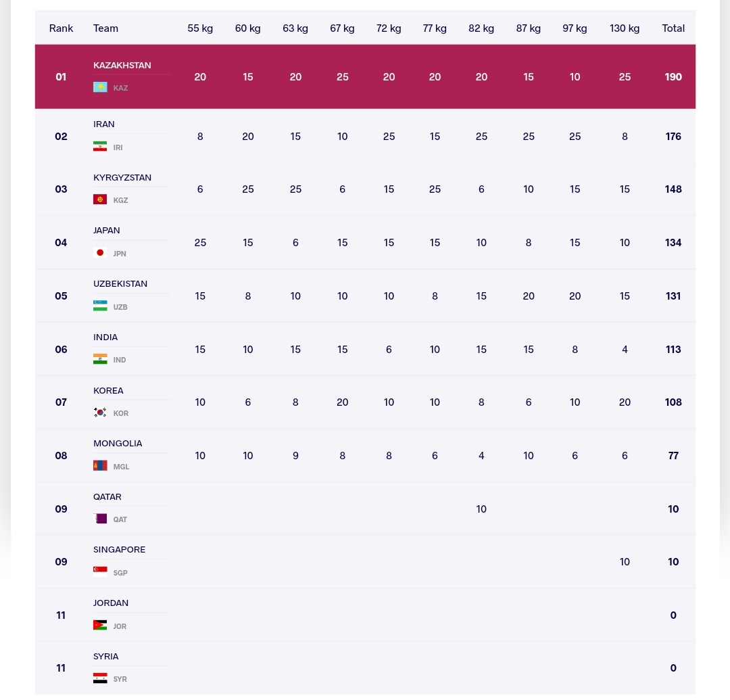Click the Japan flag icon
Screen dimensions: 730x700
pos(100,253)
